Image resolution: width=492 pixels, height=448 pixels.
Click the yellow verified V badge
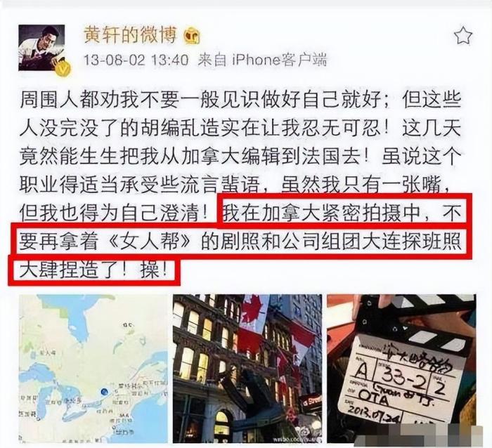tap(62, 67)
